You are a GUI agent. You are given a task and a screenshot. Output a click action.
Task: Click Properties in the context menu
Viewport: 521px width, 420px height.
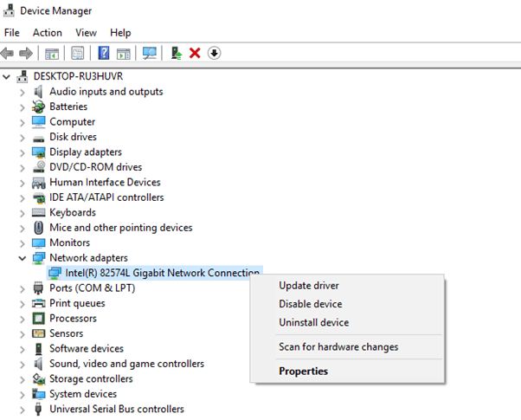click(x=303, y=372)
